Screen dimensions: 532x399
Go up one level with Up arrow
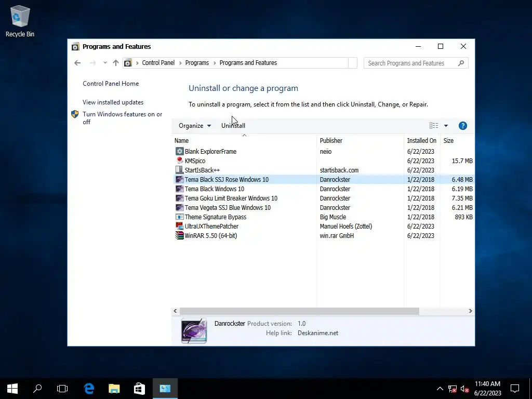tap(116, 63)
